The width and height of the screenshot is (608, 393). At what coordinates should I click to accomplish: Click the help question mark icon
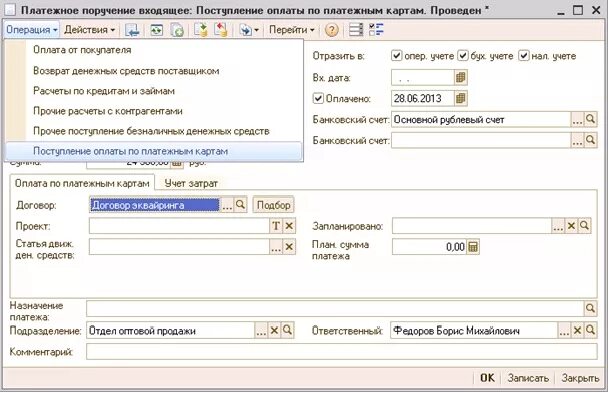[x=332, y=30]
